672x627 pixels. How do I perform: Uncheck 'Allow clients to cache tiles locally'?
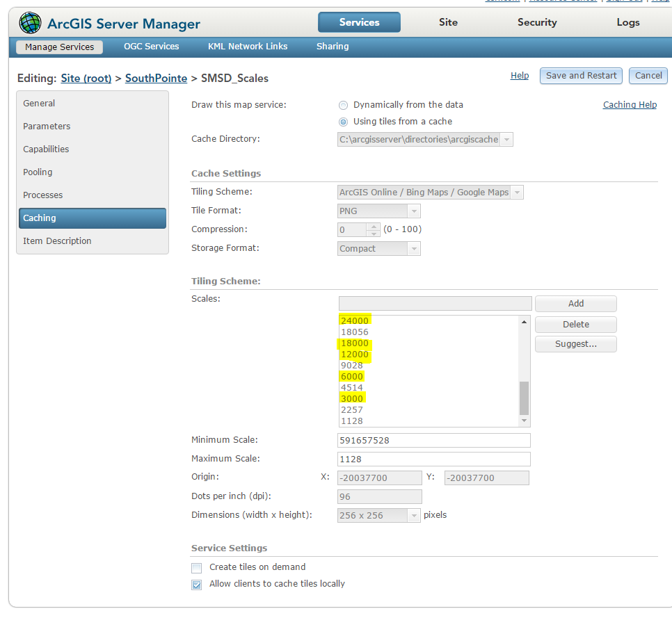[x=196, y=585]
